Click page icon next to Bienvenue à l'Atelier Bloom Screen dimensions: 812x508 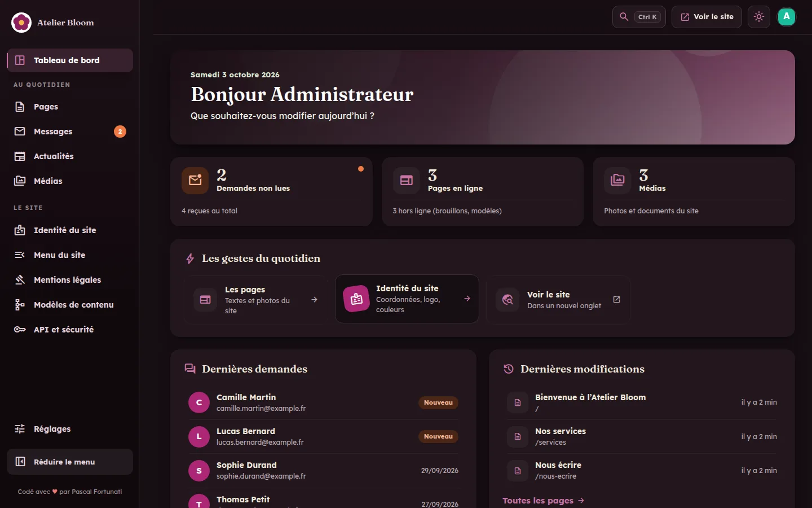click(x=518, y=402)
